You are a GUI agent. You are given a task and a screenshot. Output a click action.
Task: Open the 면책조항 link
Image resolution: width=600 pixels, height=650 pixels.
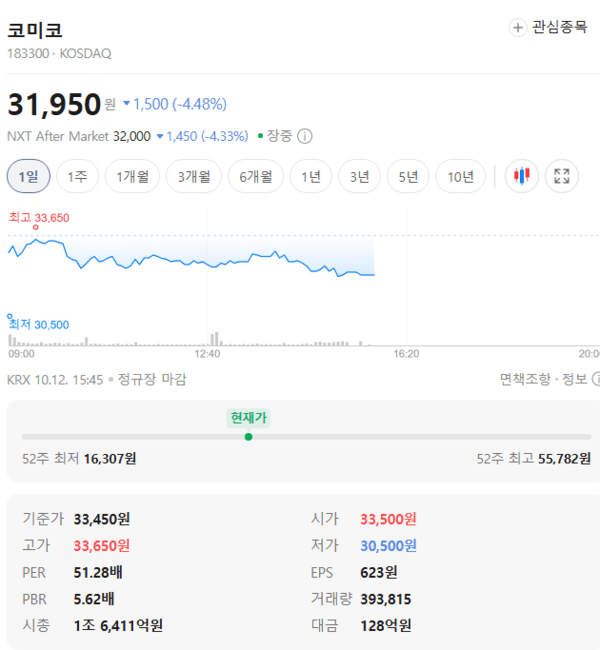click(525, 379)
